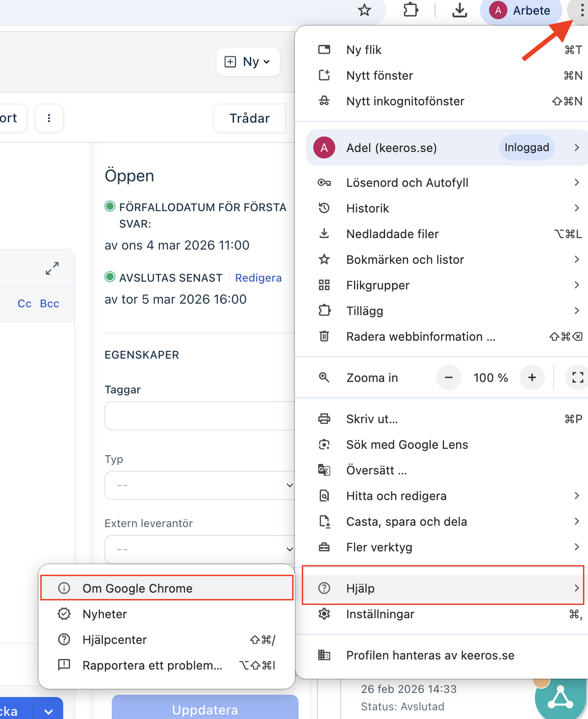Click the Taggar input field

click(x=200, y=416)
